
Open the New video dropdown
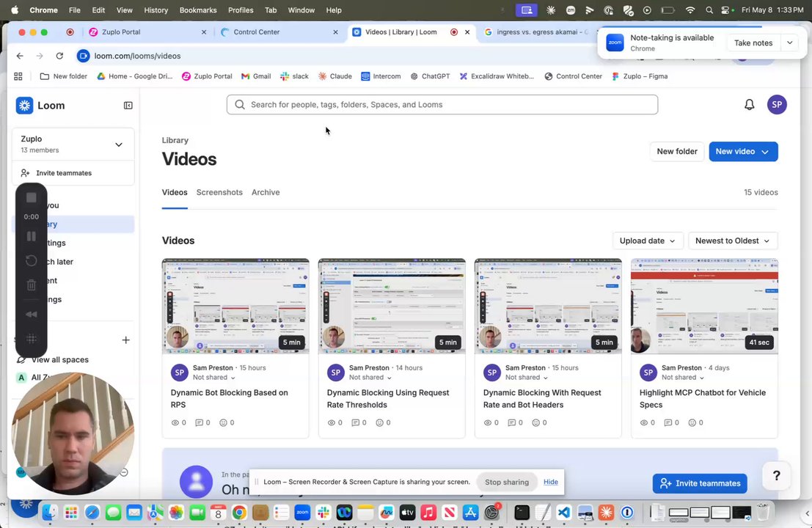coord(743,152)
